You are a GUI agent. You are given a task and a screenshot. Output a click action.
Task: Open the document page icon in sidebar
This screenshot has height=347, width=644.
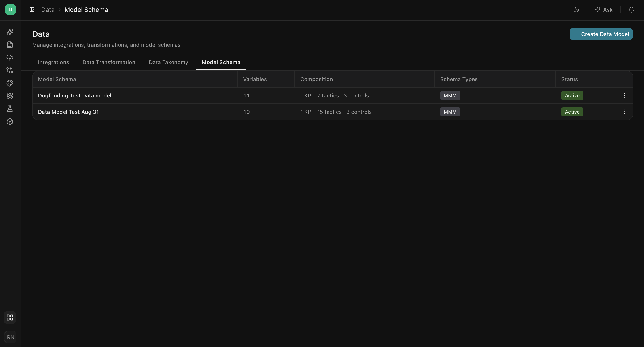tap(10, 45)
